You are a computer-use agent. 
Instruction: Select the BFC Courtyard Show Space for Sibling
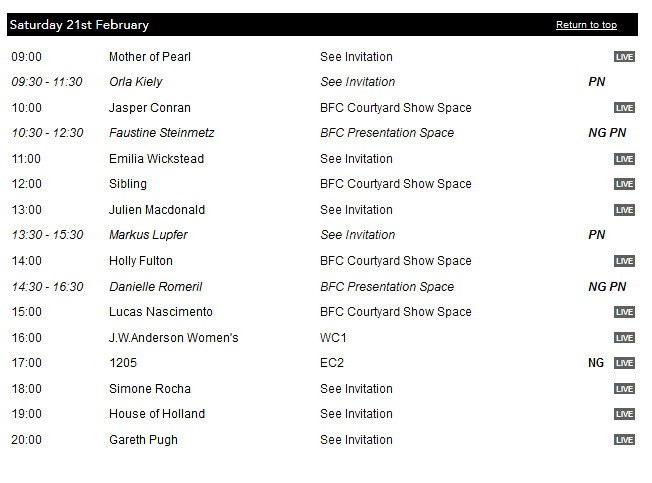(x=395, y=184)
